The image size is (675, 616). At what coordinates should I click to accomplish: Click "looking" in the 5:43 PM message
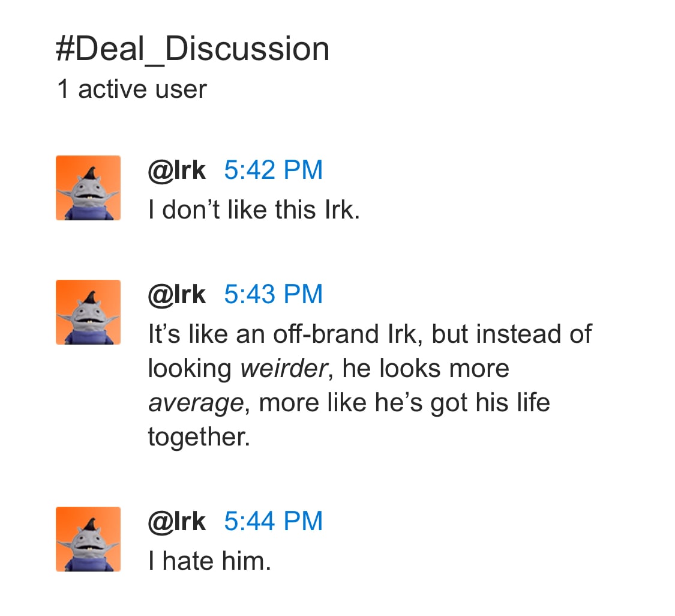[189, 369]
